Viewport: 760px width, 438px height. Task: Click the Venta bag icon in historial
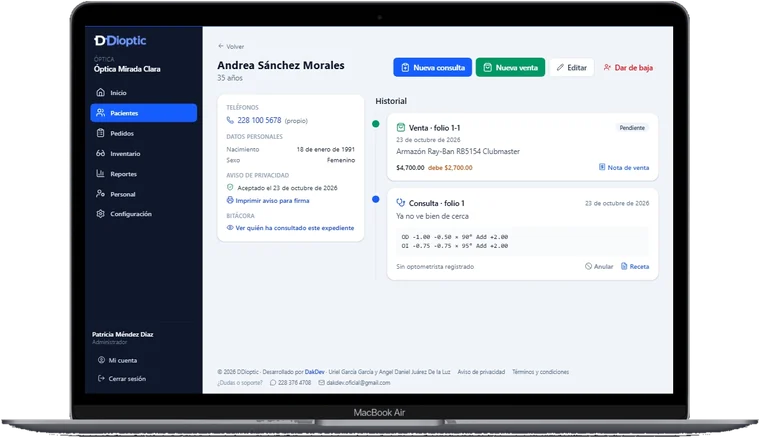click(401, 127)
